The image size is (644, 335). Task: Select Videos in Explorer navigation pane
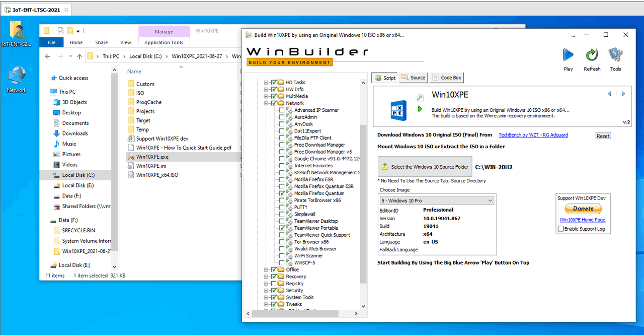tap(70, 165)
